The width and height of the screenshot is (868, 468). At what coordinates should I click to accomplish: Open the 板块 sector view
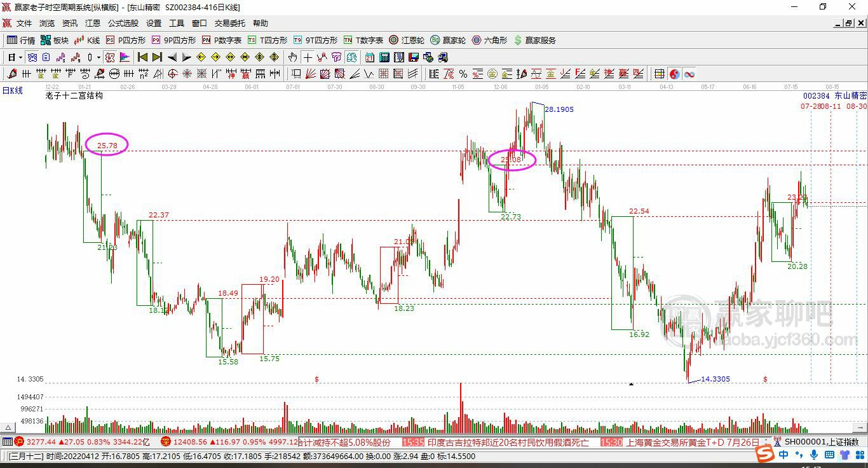pos(55,40)
